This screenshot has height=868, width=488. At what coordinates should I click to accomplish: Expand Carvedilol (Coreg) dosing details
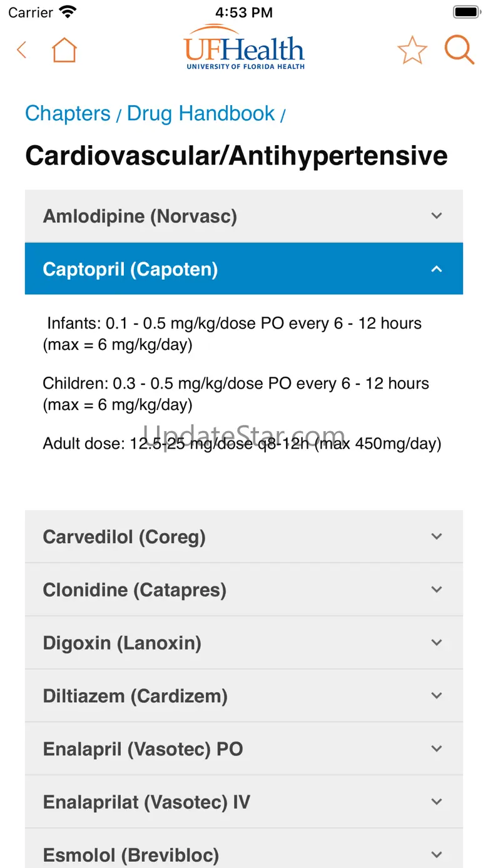[243, 537]
